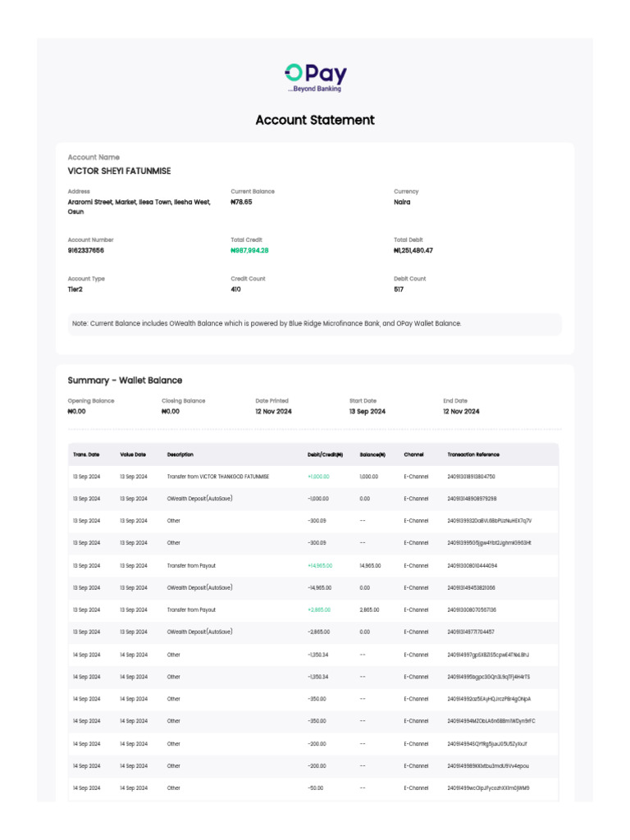
Task: Select account name VICTOR SHEYI FATUNMISE
Action: [119, 171]
